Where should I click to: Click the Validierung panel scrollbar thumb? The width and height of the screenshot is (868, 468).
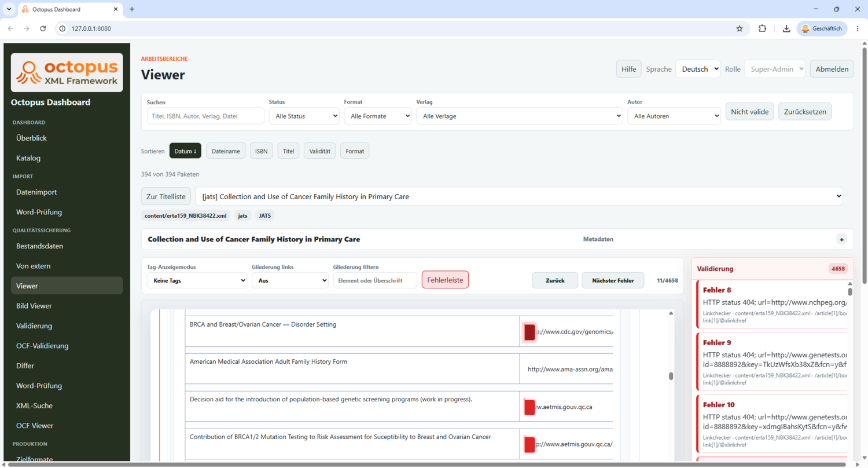click(x=849, y=291)
